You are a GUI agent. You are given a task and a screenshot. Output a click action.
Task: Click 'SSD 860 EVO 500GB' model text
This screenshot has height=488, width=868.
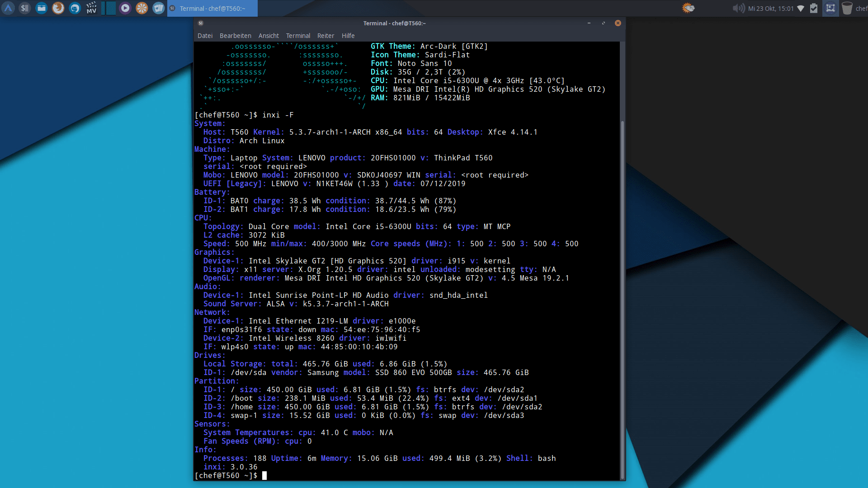pyautogui.click(x=414, y=372)
